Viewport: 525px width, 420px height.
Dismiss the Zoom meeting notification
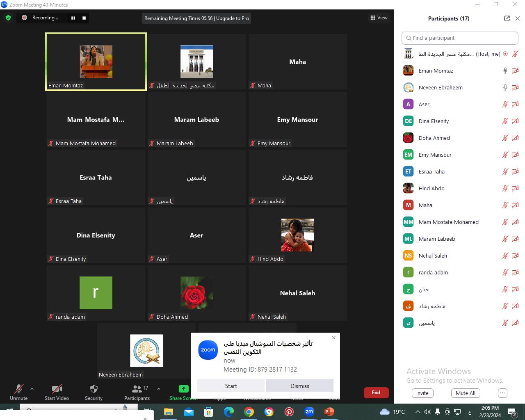[300, 386]
